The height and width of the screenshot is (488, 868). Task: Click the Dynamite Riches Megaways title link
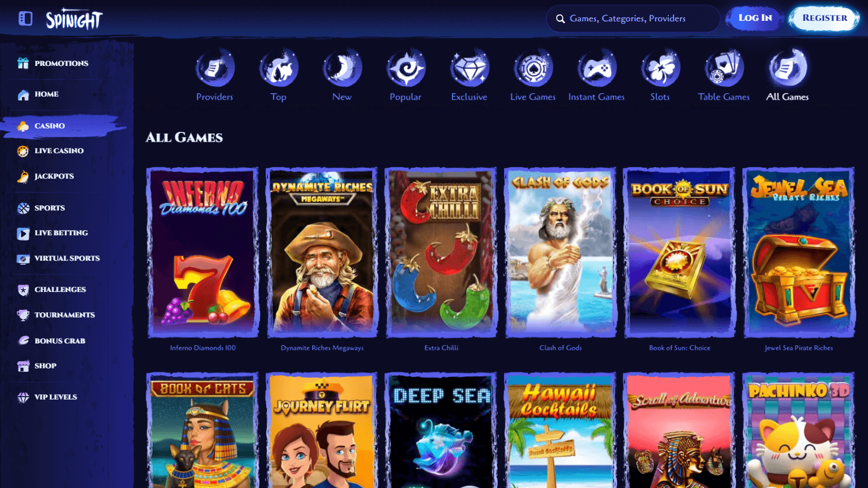[x=322, y=348]
